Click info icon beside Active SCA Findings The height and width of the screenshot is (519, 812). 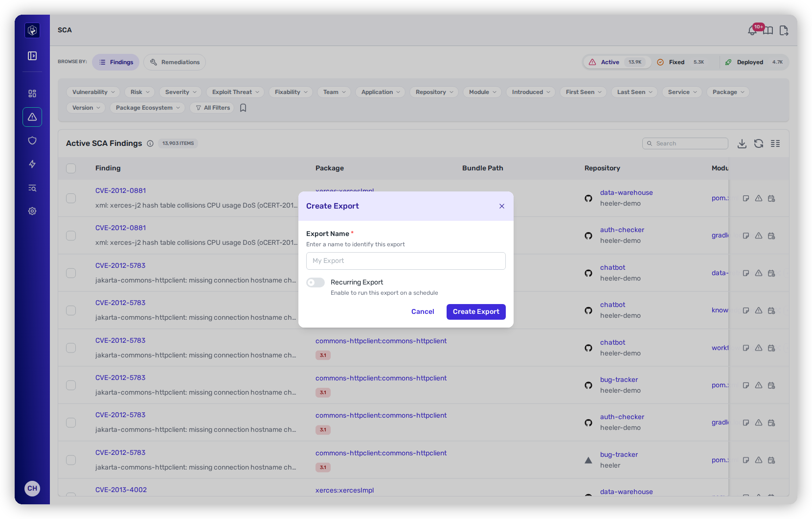(150, 143)
